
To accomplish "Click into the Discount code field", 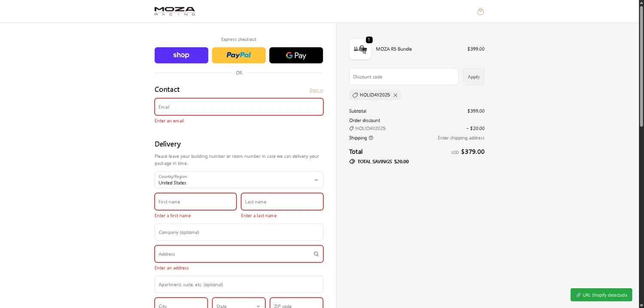I will click(404, 77).
